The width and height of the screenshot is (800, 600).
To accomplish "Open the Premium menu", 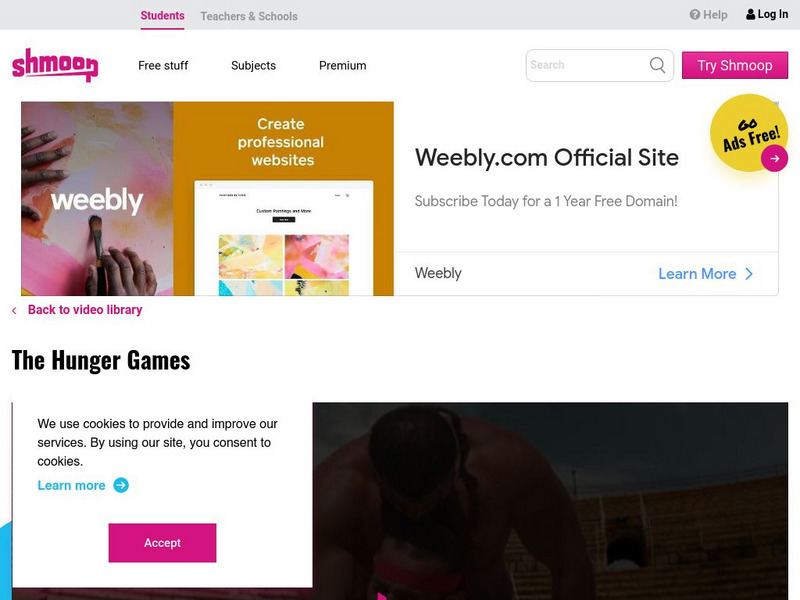I will pos(342,66).
